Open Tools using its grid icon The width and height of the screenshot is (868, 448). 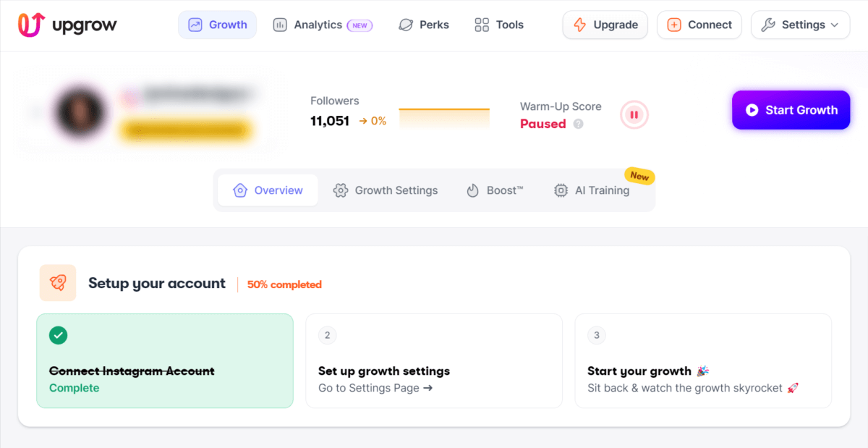482,24
